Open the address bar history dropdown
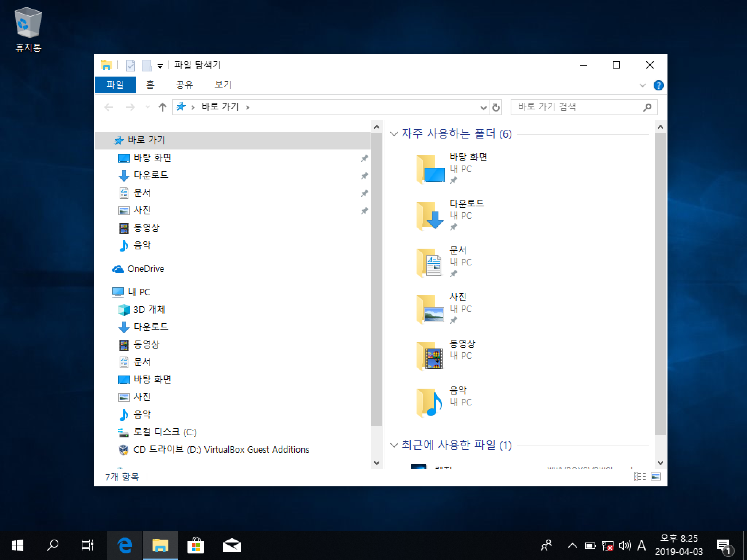This screenshot has height=560, width=747. pos(483,107)
